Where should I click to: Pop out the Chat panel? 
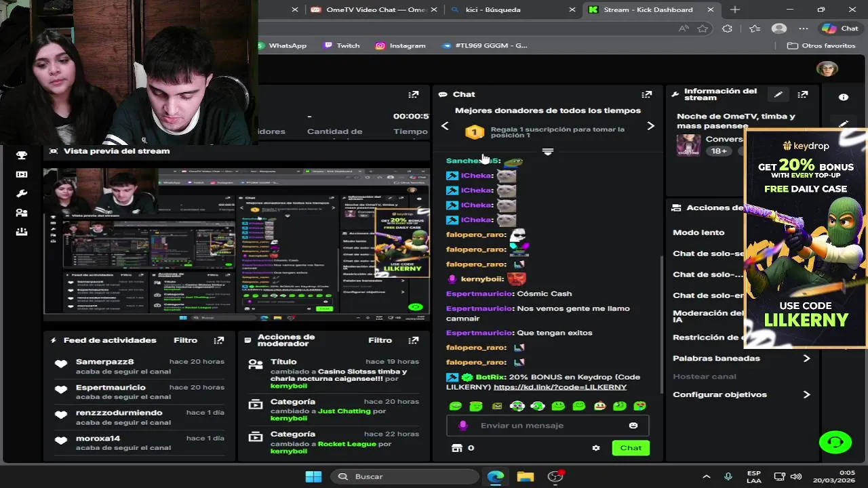pos(647,94)
